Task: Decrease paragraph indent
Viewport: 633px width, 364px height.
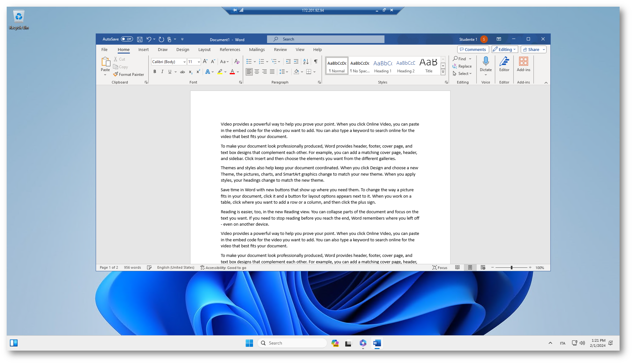Action: click(x=288, y=62)
